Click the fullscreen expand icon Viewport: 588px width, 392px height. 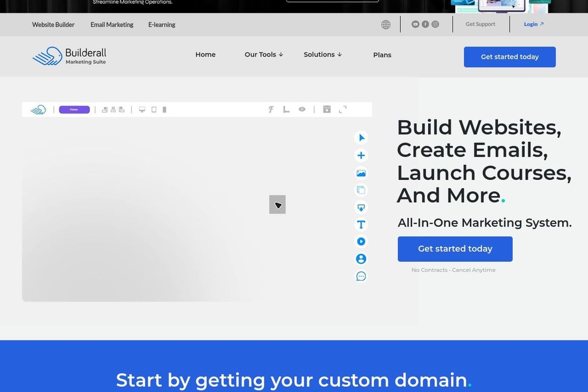coord(343,109)
